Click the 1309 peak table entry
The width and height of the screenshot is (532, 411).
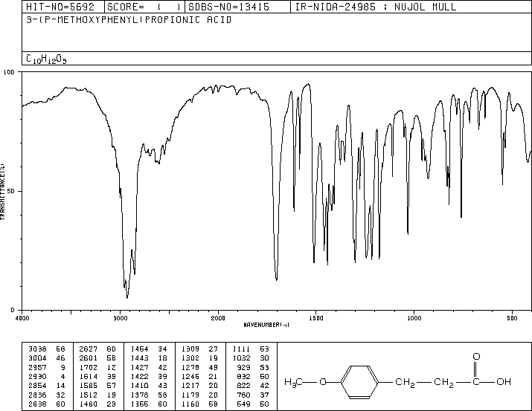(199, 349)
